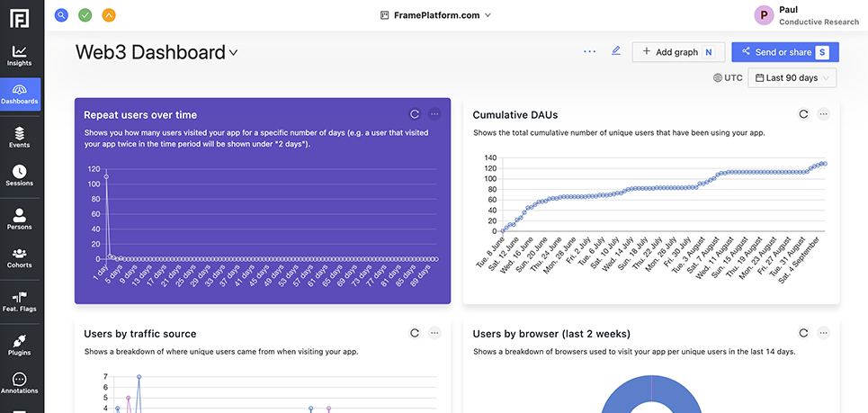The image size is (868, 413).
Task: Open options menu of Users by browser
Action: [x=824, y=333]
